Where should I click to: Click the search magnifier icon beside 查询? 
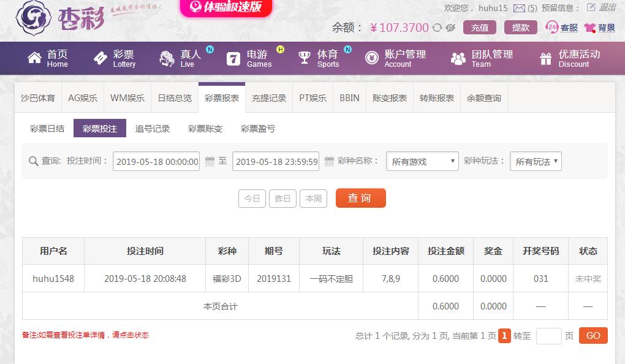34,161
